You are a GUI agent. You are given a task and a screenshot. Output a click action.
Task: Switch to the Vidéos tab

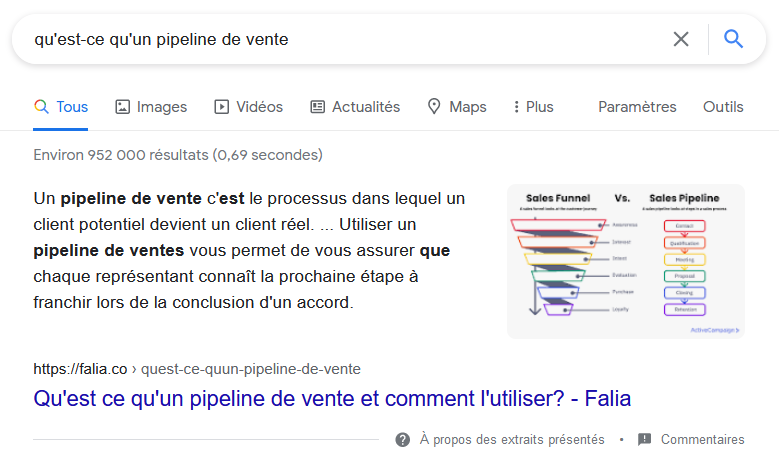pyautogui.click(x=259, y=107)
